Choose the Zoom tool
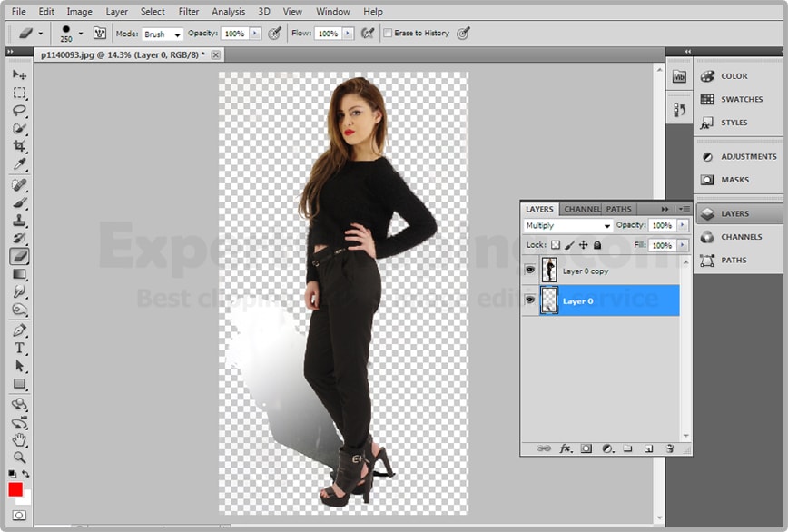The width and height of the screenshot is (788, 532). [x=19, y=457]
